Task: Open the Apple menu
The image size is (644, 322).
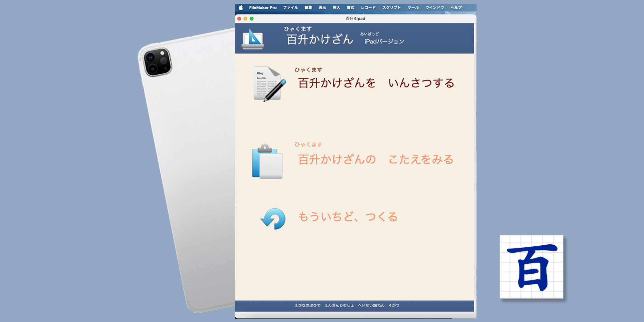Action: pos(241,8)
